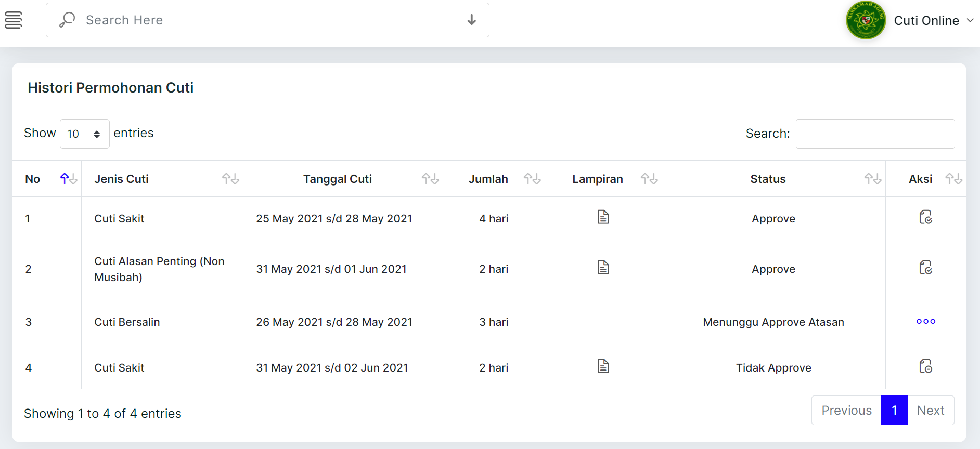Toggle sorting on the No column
980x449 pixels.
point(68,178)
